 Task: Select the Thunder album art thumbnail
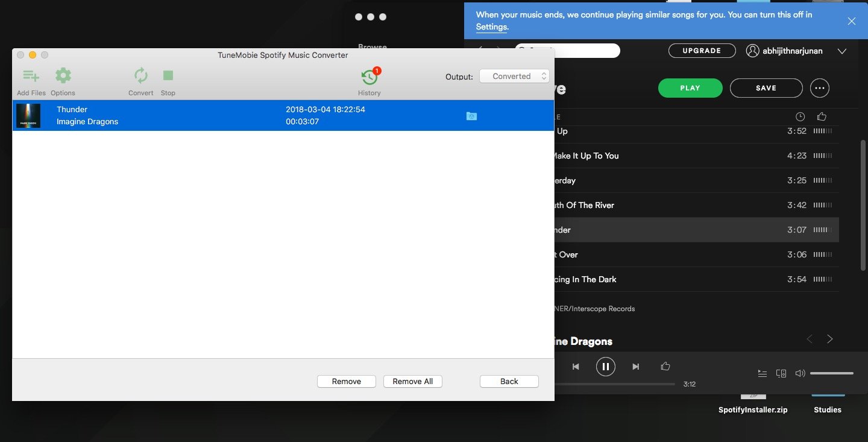28,116
